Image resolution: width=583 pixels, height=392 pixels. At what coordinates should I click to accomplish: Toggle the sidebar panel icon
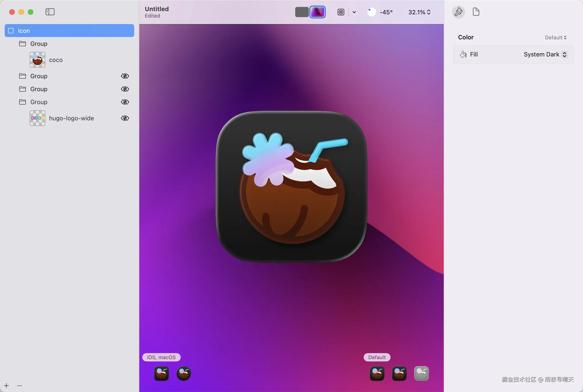50,12
